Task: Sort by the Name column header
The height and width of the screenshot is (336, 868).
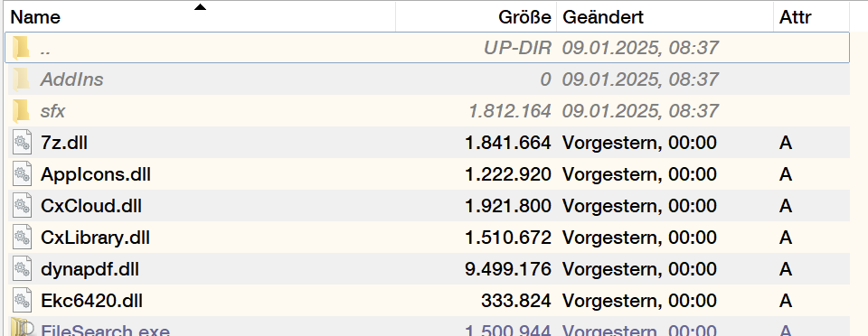Action: pos(200,17)
